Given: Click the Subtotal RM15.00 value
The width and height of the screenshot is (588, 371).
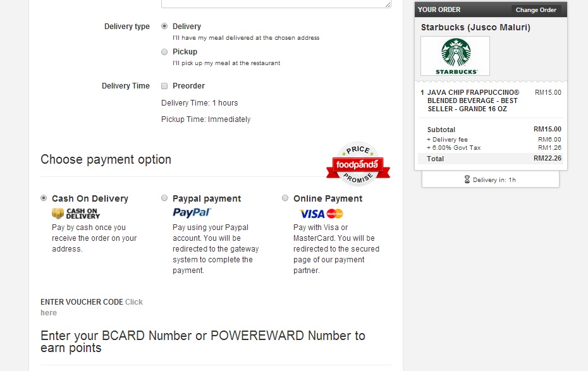Looking at the screenshot, I should (548, 129).
